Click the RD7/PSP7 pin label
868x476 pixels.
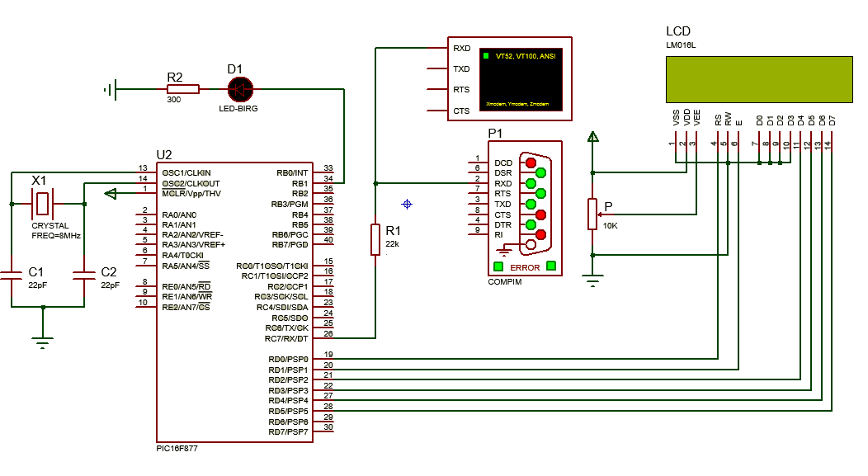pyautogui.click(x=289, y=431)
